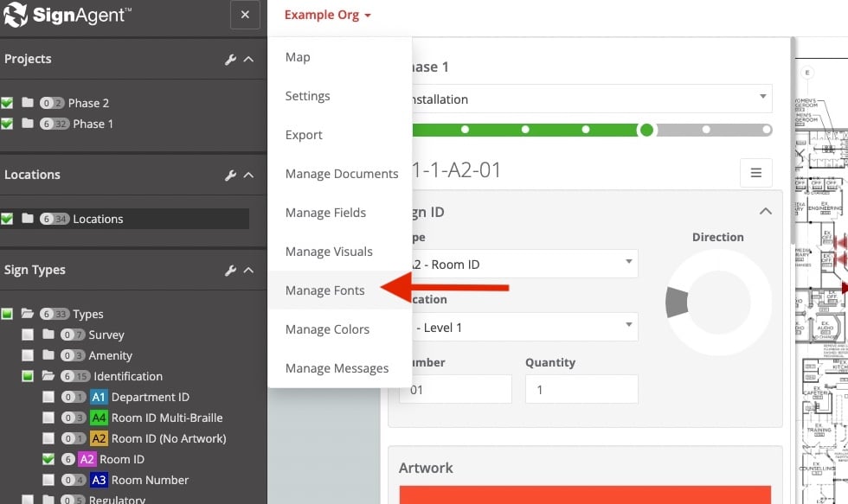Click the Locations panel wrench icon
This screenshot has height=504, width=848.
click(x=230, y=175)
